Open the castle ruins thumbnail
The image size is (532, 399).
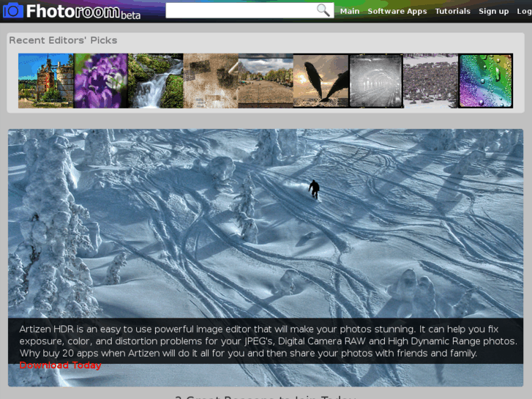(x=46, y=81)
